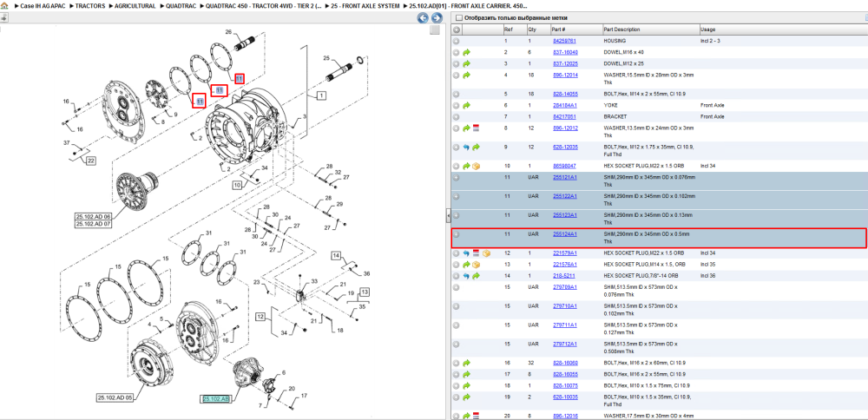Click the red list icon on WASHER 896-12012 row

tap(476, 128)
